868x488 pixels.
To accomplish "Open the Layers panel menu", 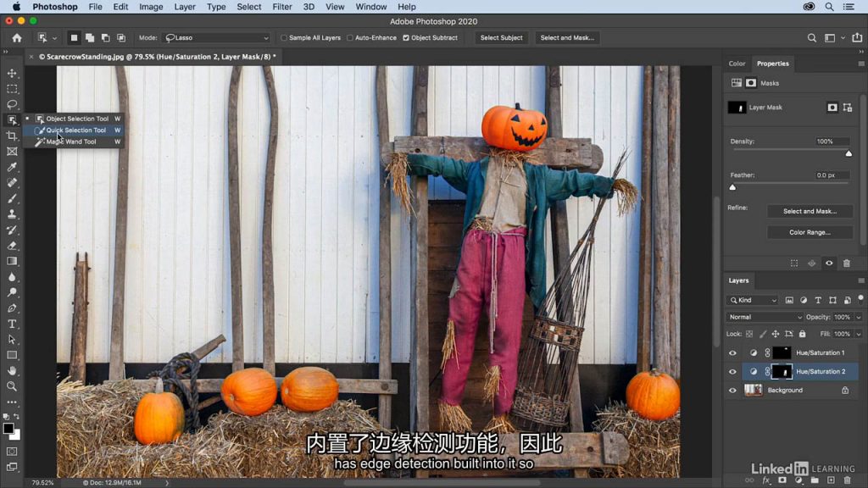I will pyautogui.click(x=861, y=280).
